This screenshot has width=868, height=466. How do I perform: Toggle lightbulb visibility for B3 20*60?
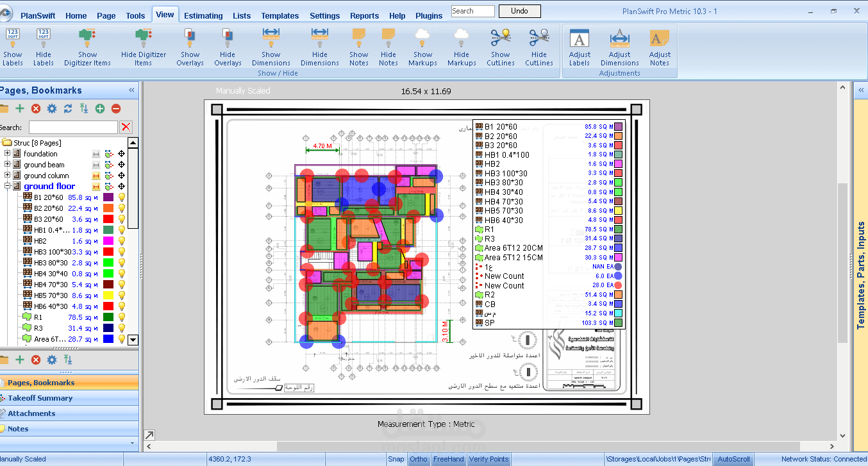tap(121, 219)
